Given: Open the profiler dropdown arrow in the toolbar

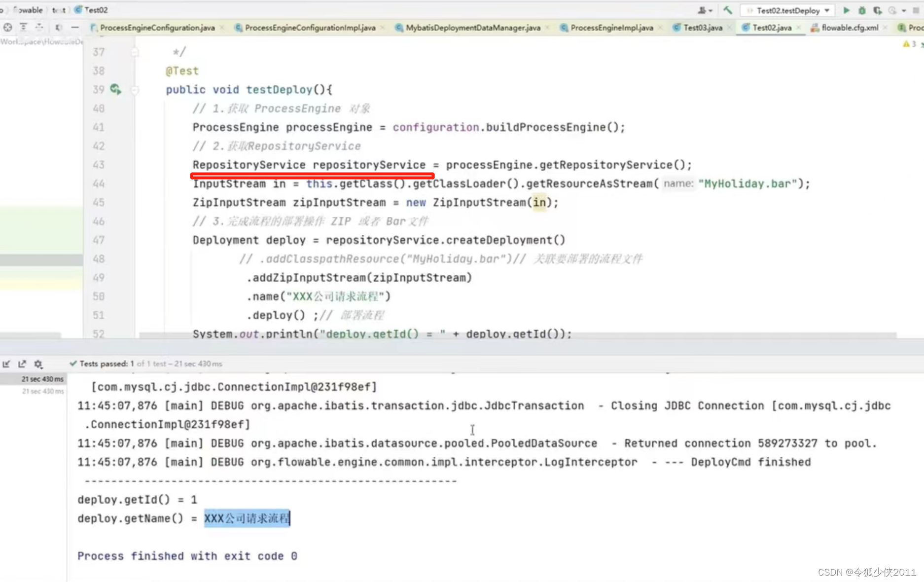Looking at the screenshot, I should pos(903,10).
